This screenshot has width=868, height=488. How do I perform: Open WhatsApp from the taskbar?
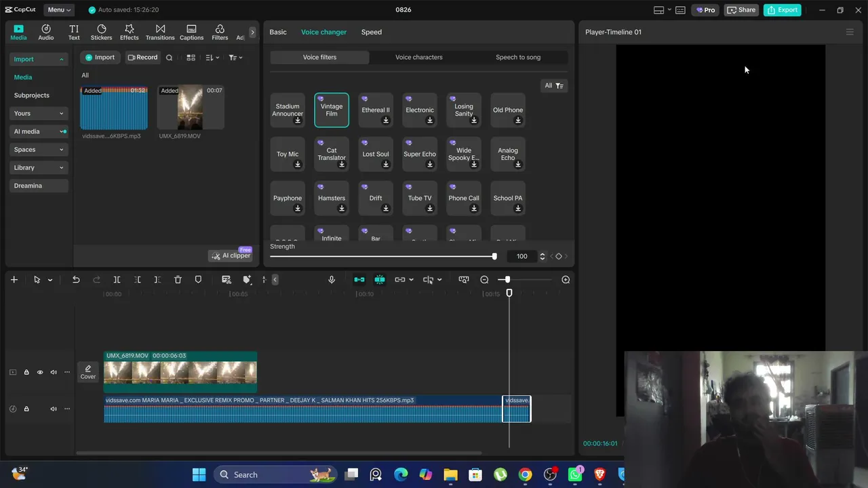click(575, 474)
